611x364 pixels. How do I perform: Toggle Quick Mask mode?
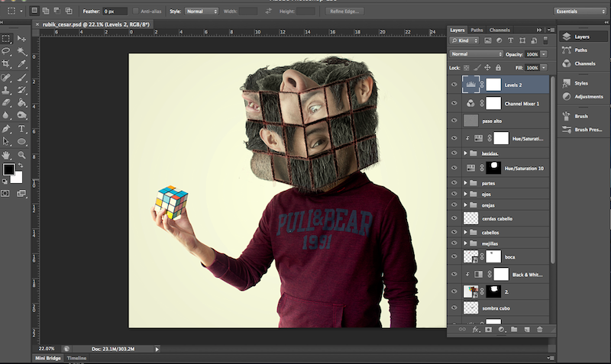pyautogui.click(x=5, y=194)
